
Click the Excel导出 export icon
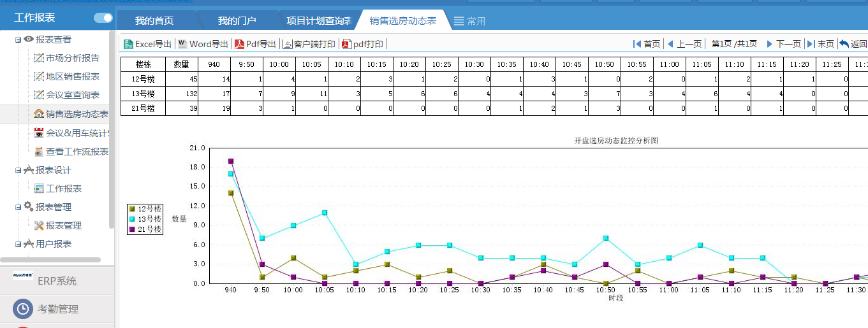click(128, 44)
